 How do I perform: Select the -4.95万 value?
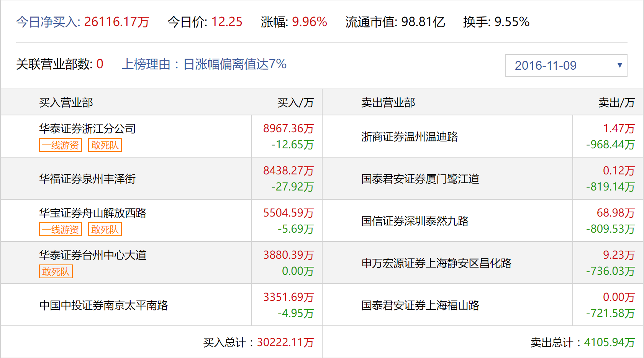coord(296,313)
